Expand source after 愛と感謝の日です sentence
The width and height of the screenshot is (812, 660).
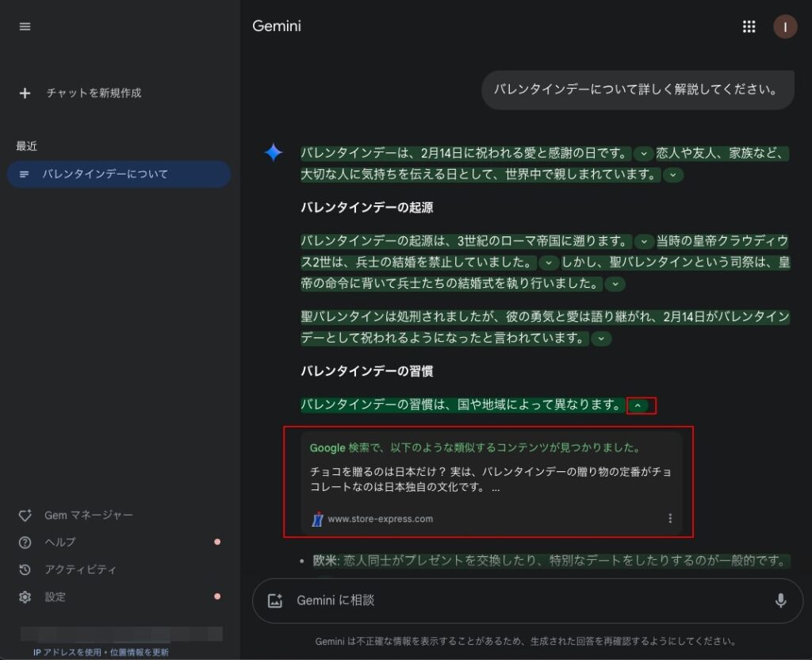(x=643, y=154)
